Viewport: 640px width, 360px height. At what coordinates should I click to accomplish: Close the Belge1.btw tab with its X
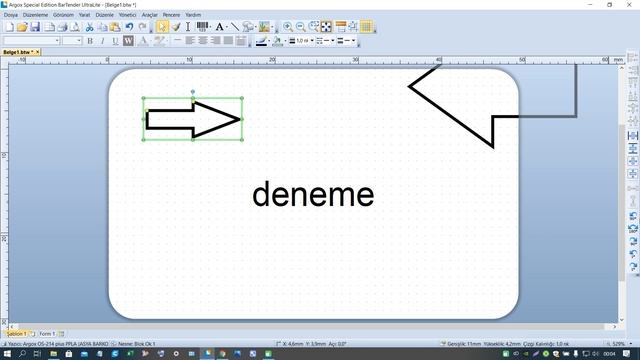pyautogui.click(x=38, y=52)
